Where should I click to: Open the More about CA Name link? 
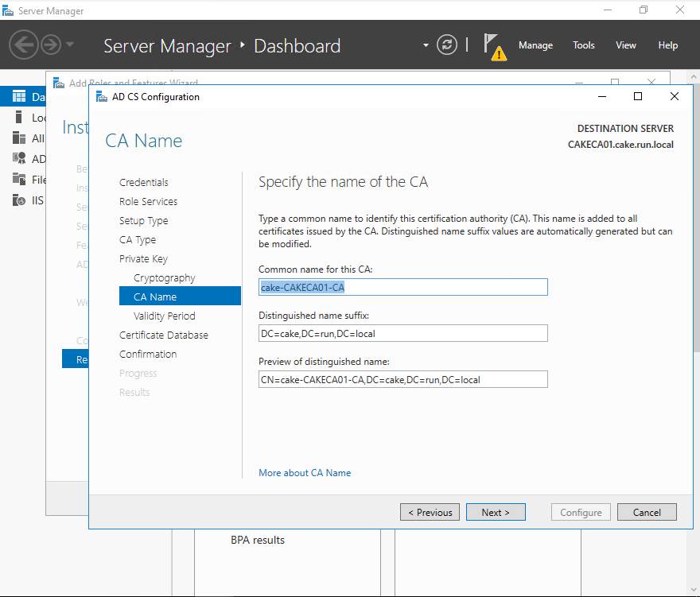305,472
